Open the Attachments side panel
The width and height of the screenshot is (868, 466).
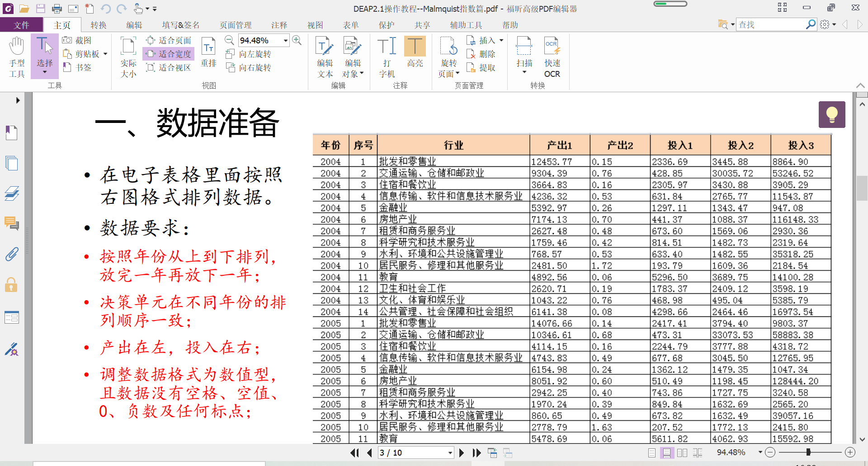[x=12, y=254]
